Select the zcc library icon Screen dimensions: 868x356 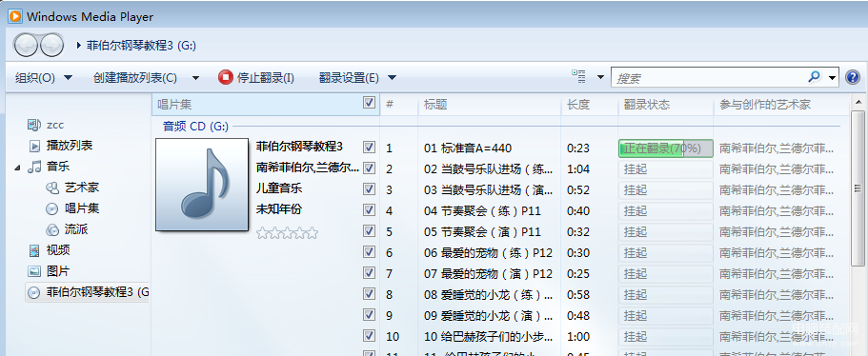coord(34,125)
